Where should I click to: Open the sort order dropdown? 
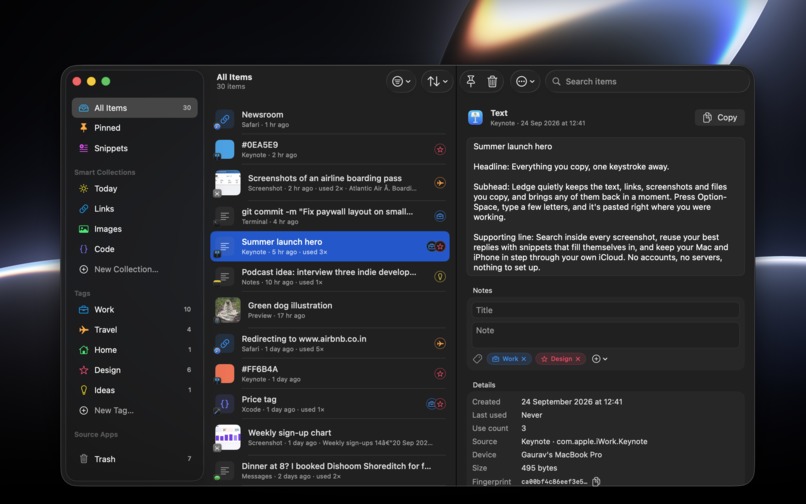(437, 81)
